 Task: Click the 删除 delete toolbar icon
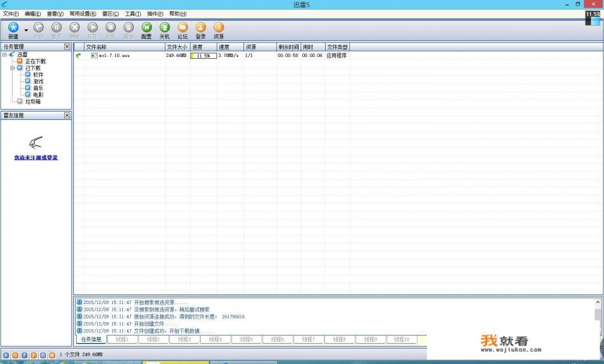74,28
